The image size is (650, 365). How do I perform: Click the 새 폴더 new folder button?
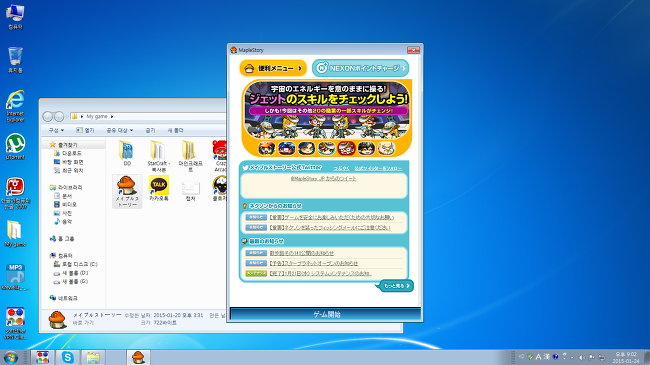tap(175, 130)
